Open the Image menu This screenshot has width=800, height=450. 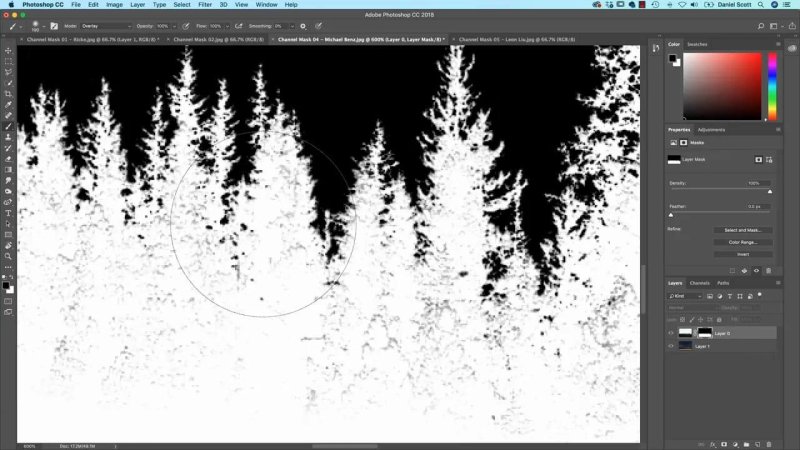pos(114,5)
